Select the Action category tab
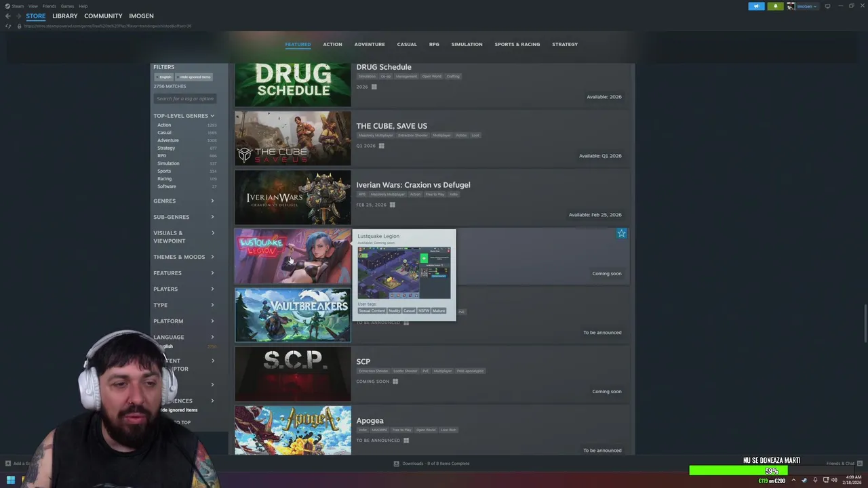 coord(332,44)
